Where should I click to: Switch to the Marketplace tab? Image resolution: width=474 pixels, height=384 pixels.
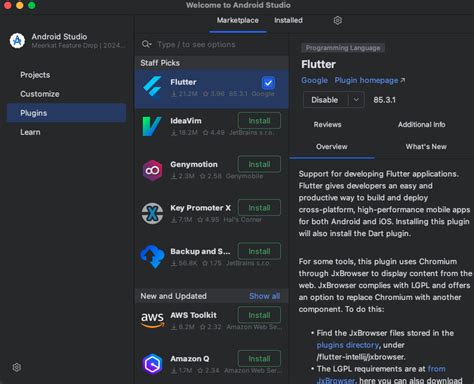click(238, 20)
